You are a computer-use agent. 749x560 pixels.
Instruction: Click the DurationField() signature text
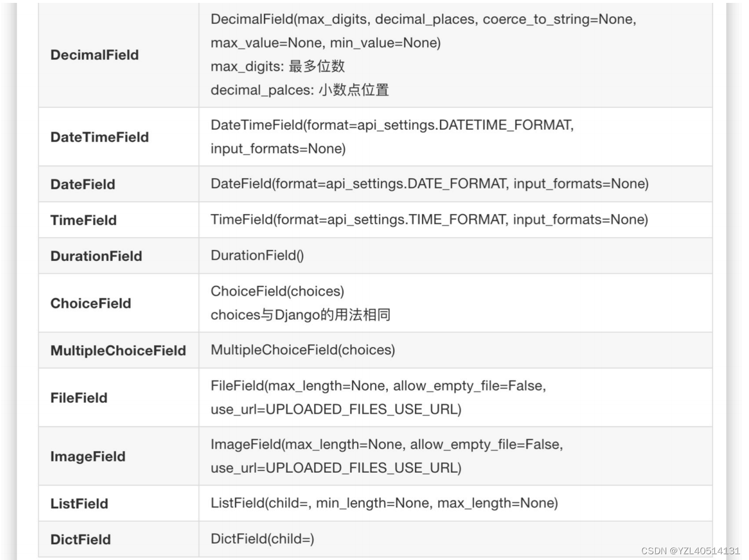coord(257,256)
